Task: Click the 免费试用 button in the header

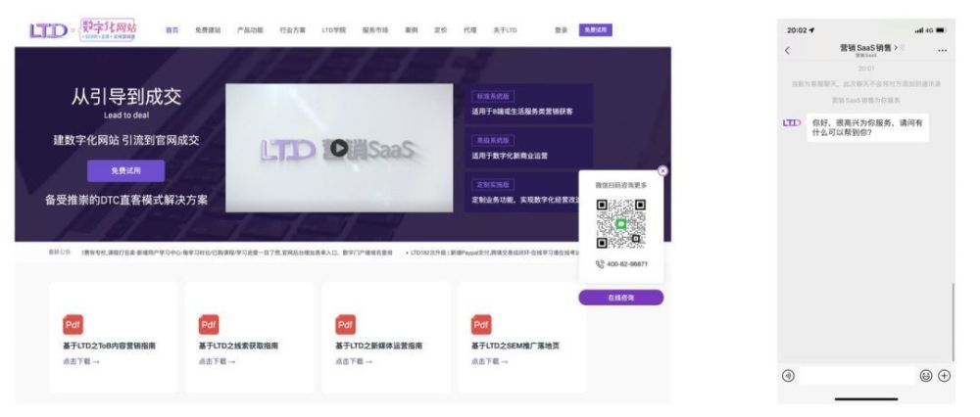Action: click(596, 30)
